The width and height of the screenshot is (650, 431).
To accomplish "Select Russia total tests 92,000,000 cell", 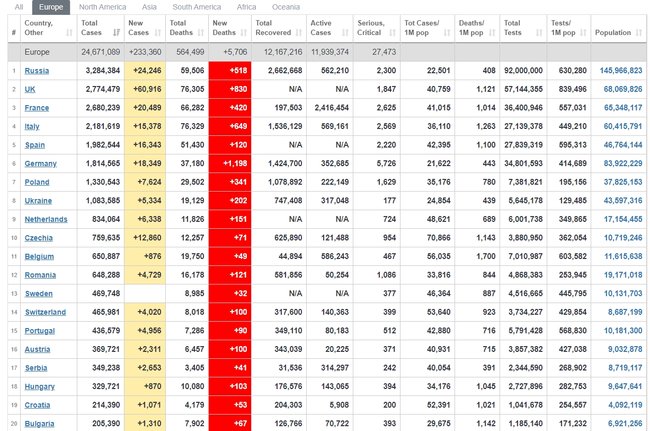I will [x=523, y=71].
